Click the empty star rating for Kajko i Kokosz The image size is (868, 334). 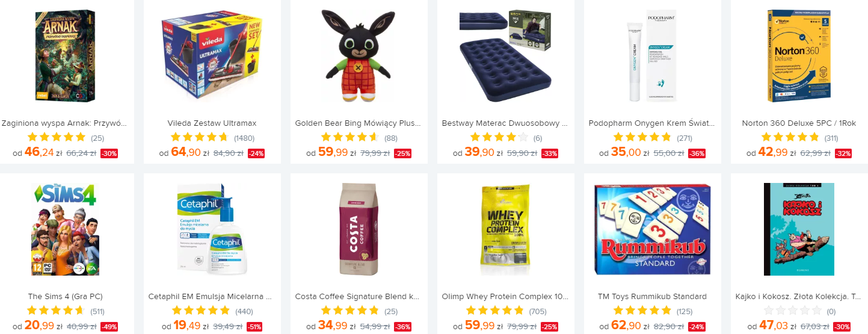pos(792,311)
